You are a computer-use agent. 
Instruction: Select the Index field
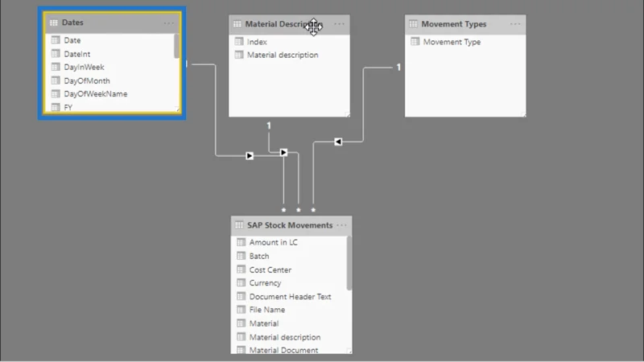pyautogui.click(x=257, y=42)
